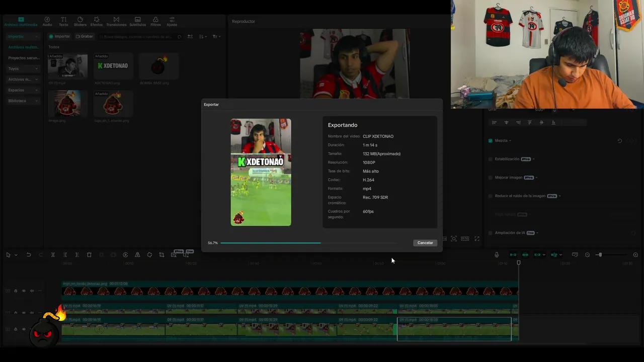Click the timeline zoom in plus icon
This screenshot has width=644, height=362.
[x=635, y=255]
